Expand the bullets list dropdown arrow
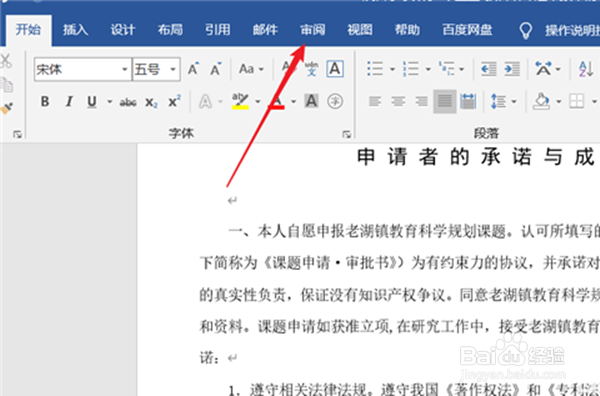Viewport: 600px width, 396px height. [392, 69]
